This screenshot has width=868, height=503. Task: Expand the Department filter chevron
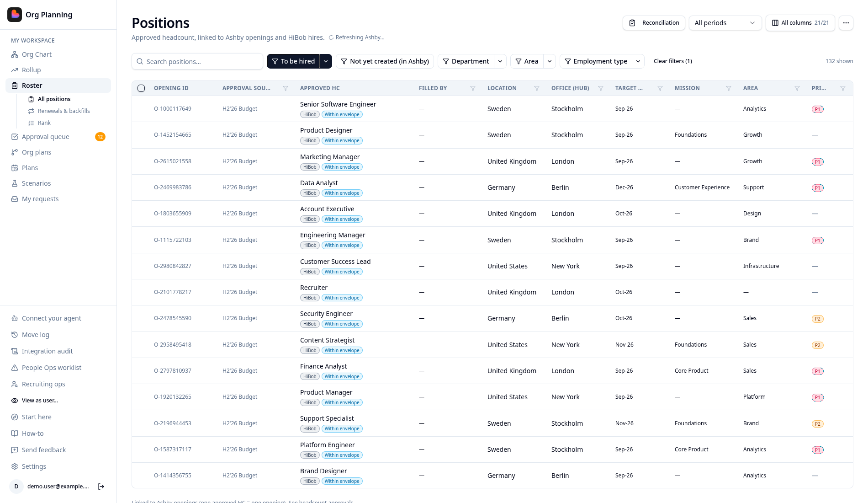(x=500, y=61)
